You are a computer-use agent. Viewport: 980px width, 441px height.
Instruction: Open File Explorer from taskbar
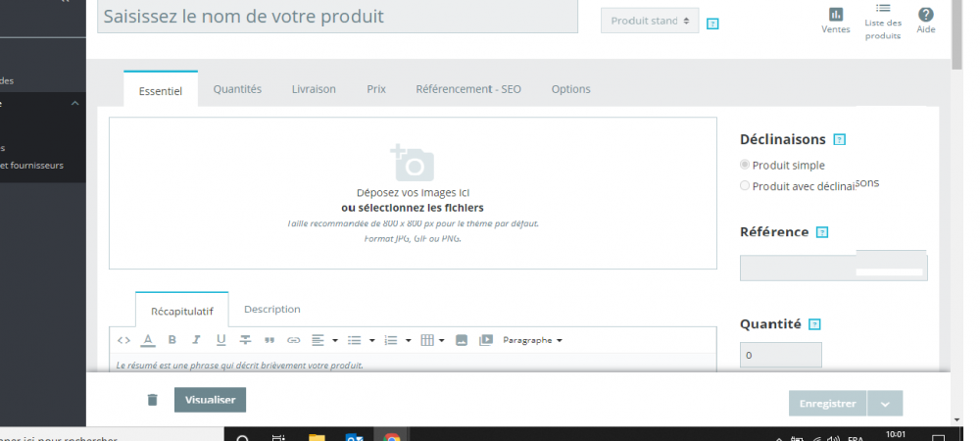[317, 437]
